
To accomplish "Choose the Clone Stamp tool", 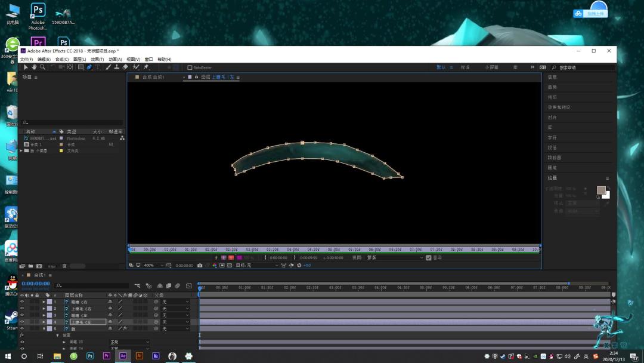I will pyautogui.click(x=117, y=67).
